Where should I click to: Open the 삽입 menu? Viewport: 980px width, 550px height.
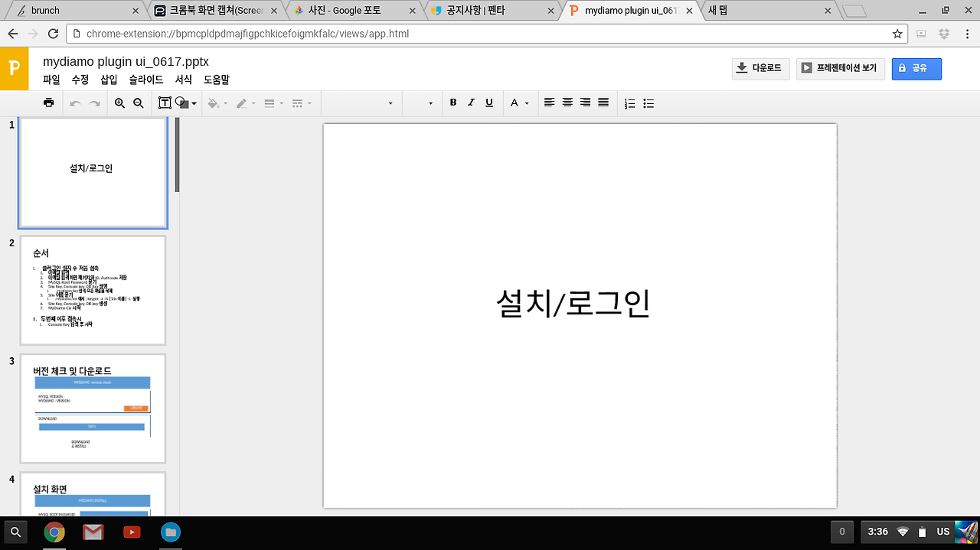point(108,80)
